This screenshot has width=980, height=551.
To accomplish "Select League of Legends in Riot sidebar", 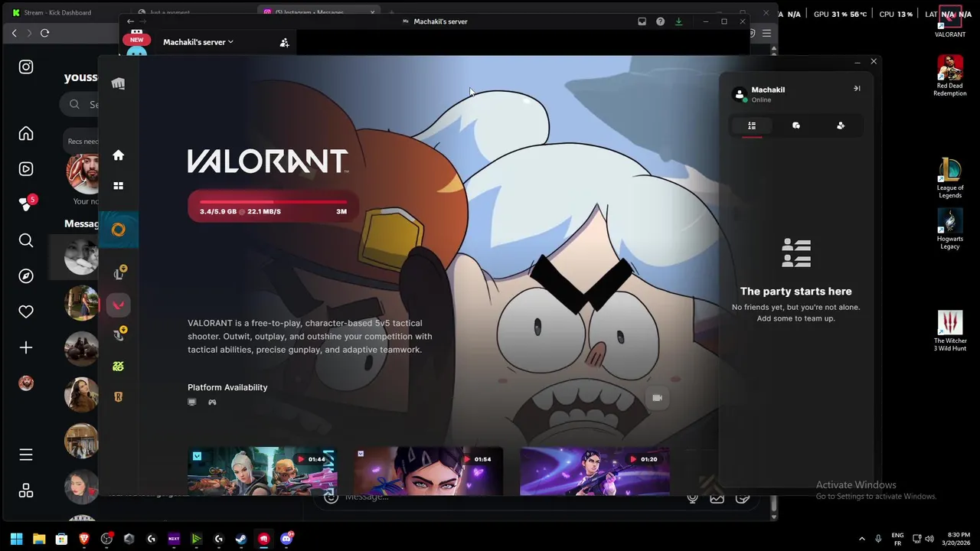I will point(119,274).
